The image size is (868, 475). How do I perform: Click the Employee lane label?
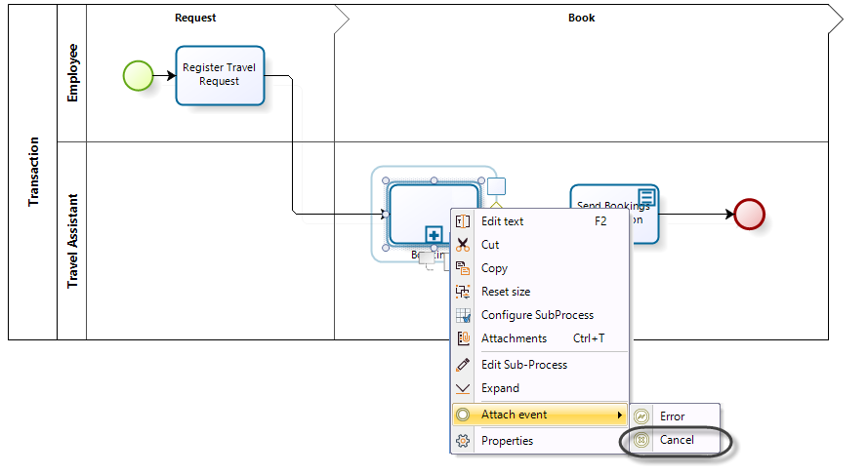[72, 73]
